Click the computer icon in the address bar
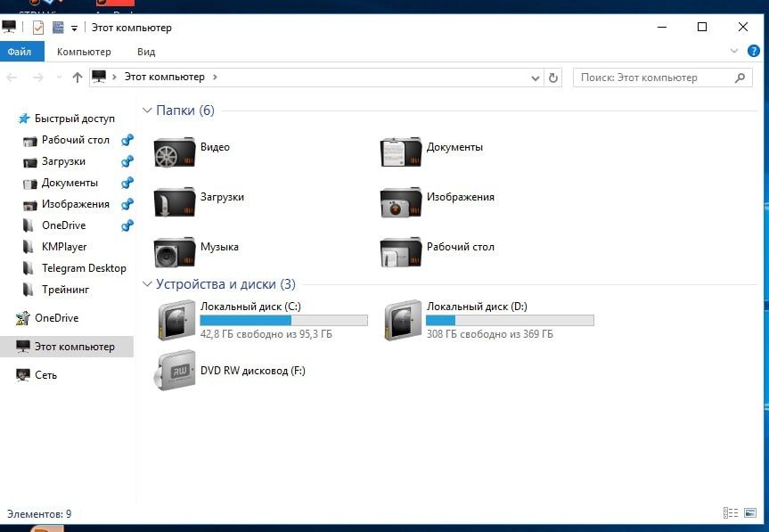 point(99,77)
